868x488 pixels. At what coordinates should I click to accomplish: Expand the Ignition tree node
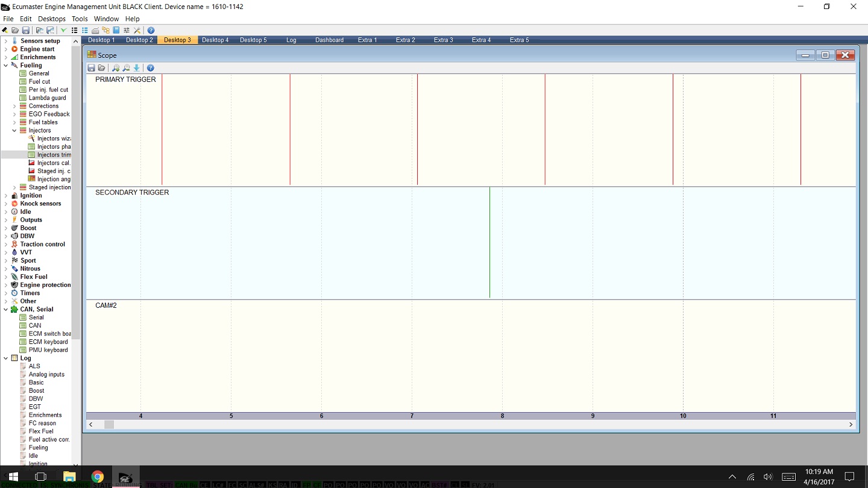tap(6, 195)
